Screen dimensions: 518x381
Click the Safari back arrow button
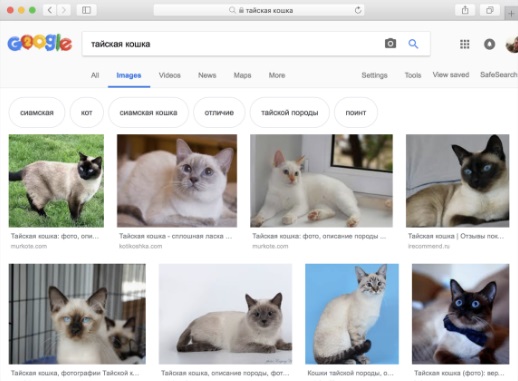(x=50, y=10)
